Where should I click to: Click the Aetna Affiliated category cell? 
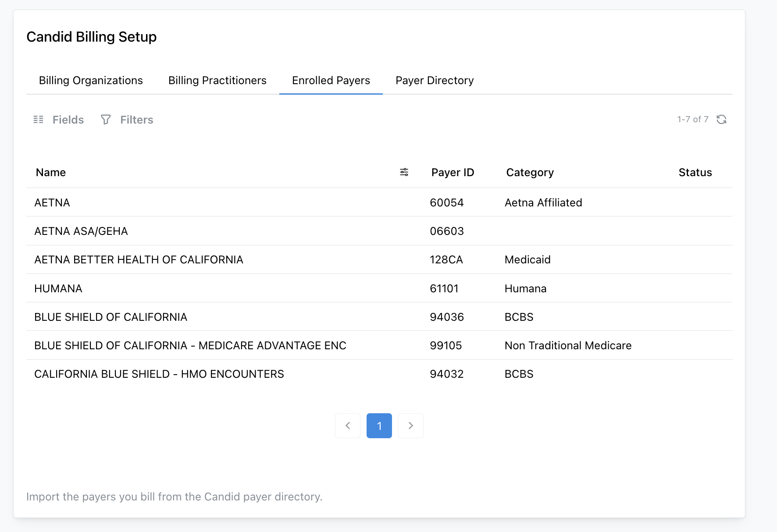click(543, 202)
